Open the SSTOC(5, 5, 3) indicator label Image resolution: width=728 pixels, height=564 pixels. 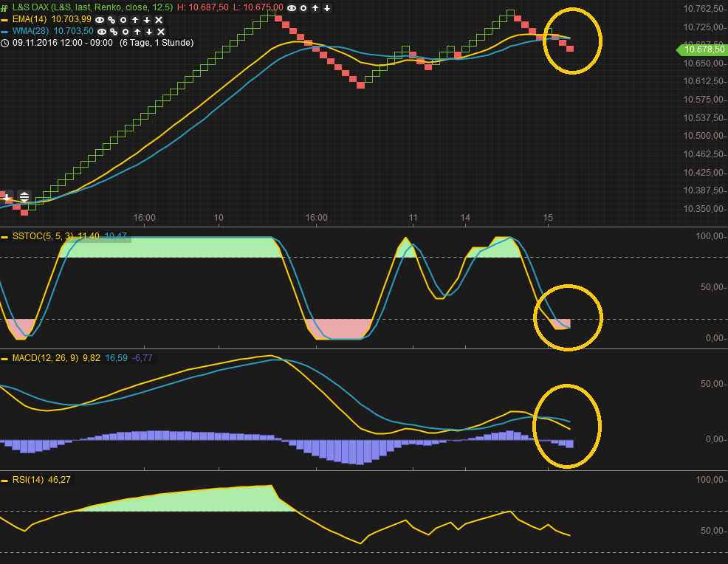coord(44,235)
